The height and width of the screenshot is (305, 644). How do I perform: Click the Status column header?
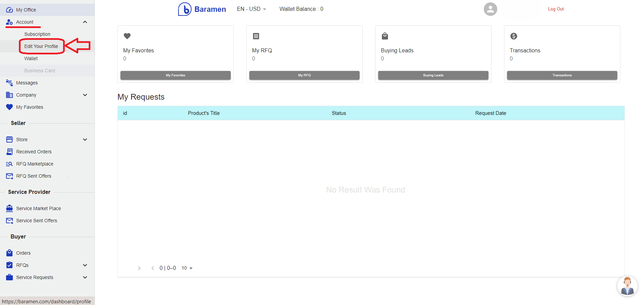[339, 113]
